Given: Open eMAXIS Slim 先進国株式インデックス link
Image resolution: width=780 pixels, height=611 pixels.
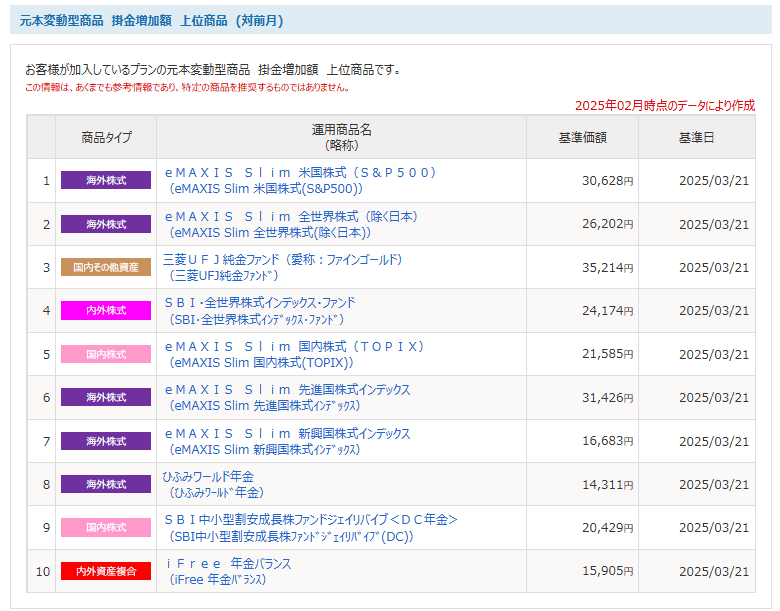Looking at the screenshot, I should pos(287,398).
